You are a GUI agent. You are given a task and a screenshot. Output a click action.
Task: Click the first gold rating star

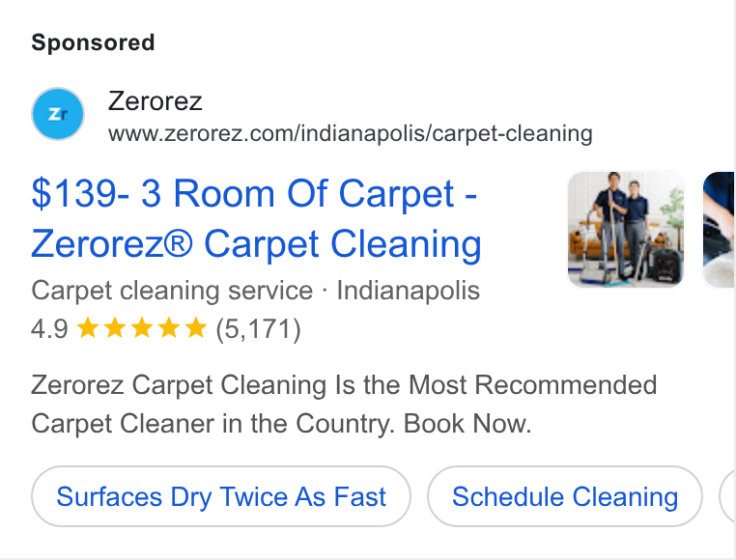click(x=87, y=327)
